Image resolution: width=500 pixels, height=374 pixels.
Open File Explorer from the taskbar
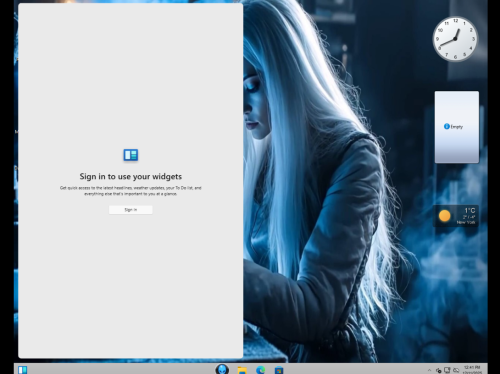[242, 370]
